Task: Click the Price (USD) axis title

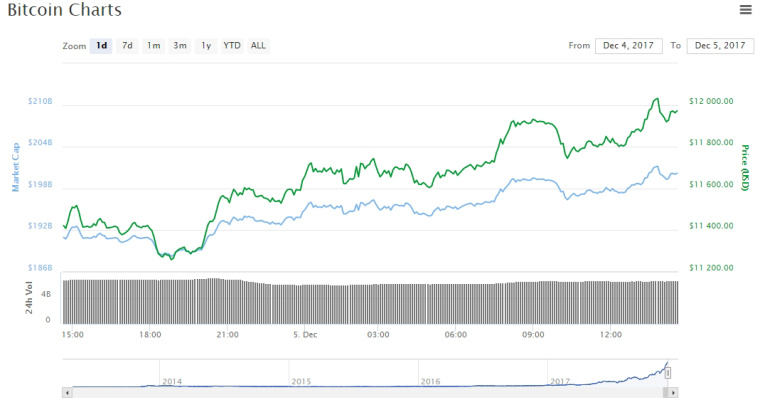Action: [x=744, y=167]
